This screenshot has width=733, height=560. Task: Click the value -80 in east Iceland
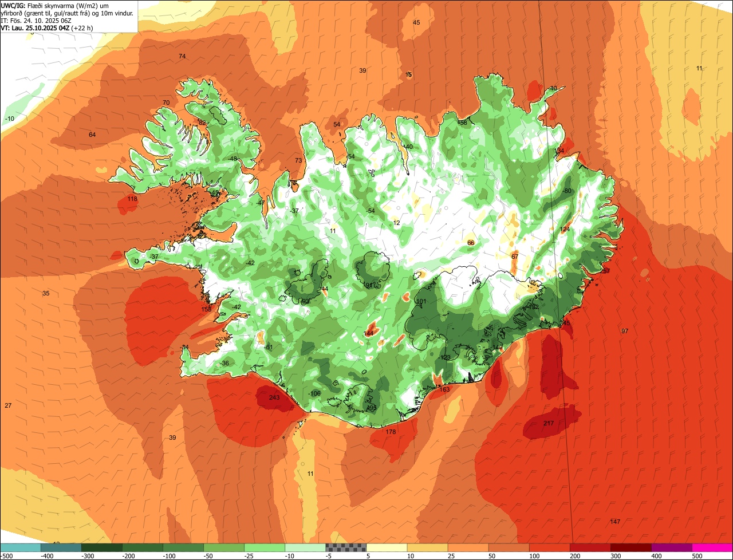coord(567,191)
